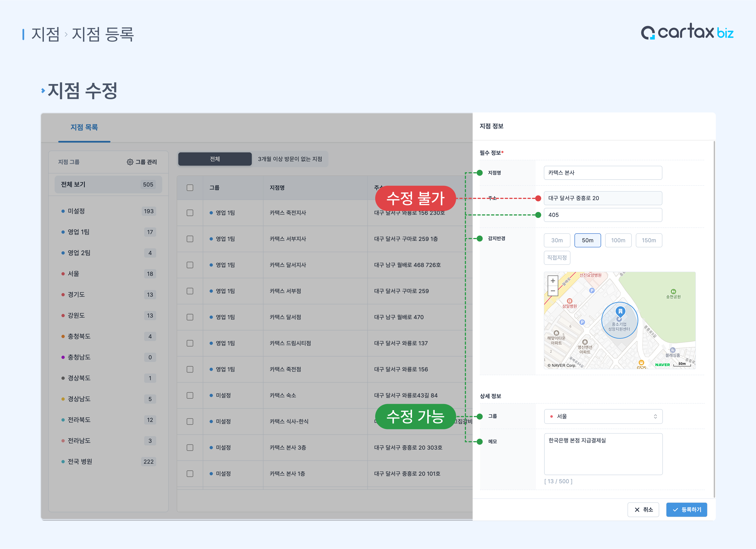The height and width of the screenshot is (549, 756).
Task: Toggle the select-all checkbox in the table header
Action: pos(190,188)
